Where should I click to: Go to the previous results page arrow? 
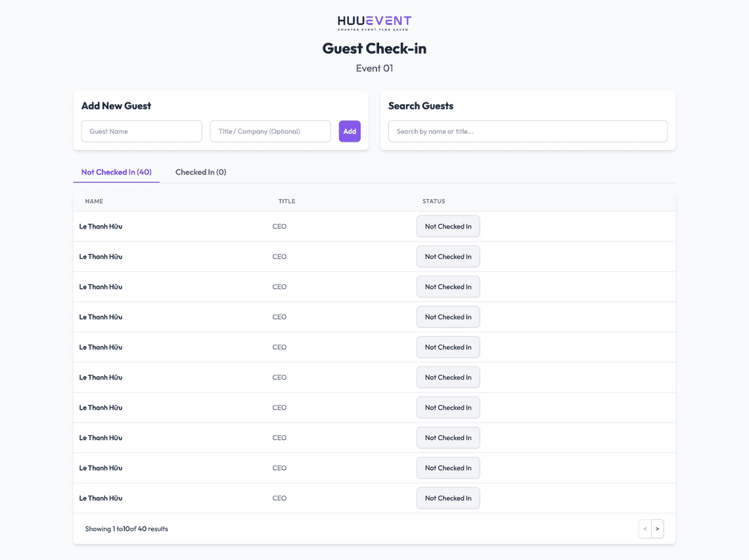[645, 528]
